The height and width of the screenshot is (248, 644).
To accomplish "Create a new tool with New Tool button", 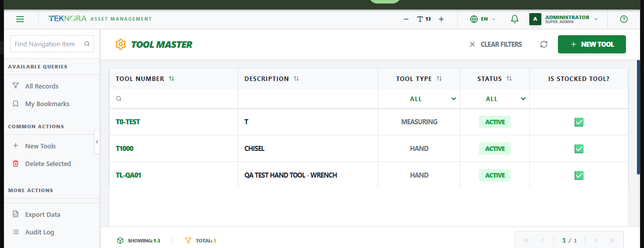I will (592, 44).
